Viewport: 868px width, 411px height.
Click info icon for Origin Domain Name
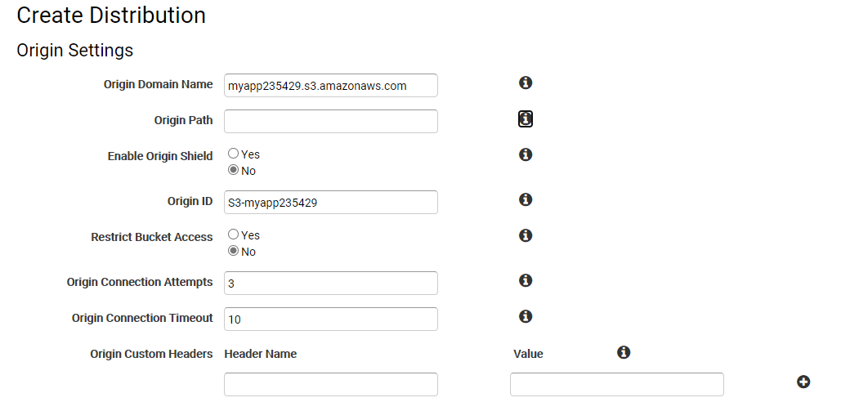tap(526, 83)
